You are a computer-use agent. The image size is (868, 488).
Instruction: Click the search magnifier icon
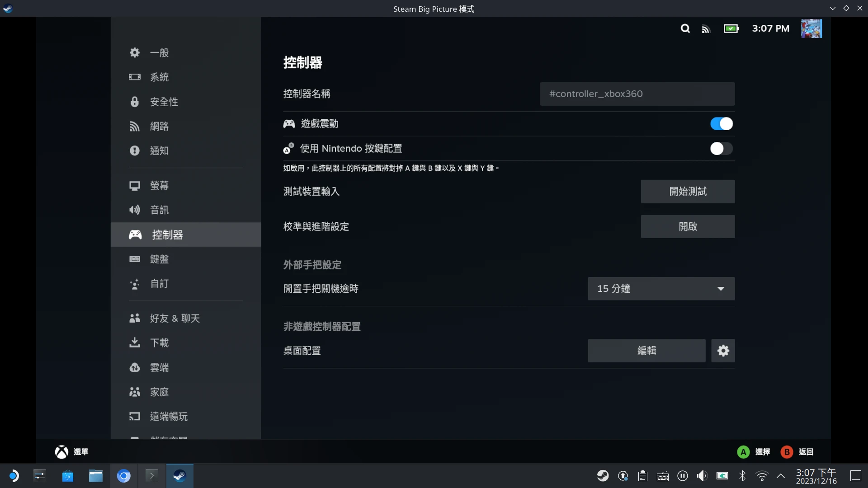pos(685,29)
